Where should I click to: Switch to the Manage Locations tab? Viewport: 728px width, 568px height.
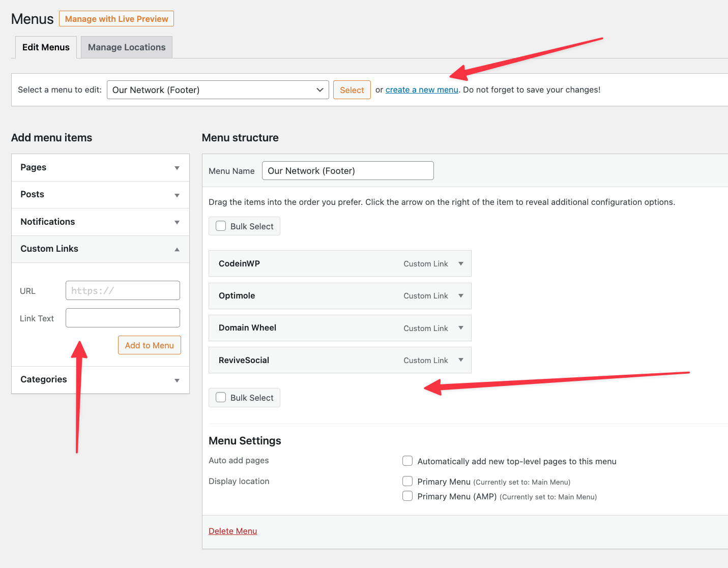coord(127,47)
